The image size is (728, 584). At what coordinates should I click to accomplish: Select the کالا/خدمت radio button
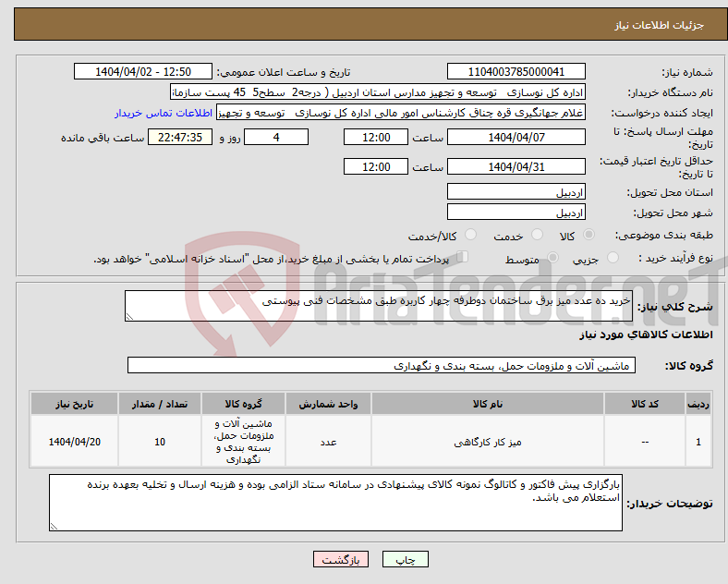point(471,235)
